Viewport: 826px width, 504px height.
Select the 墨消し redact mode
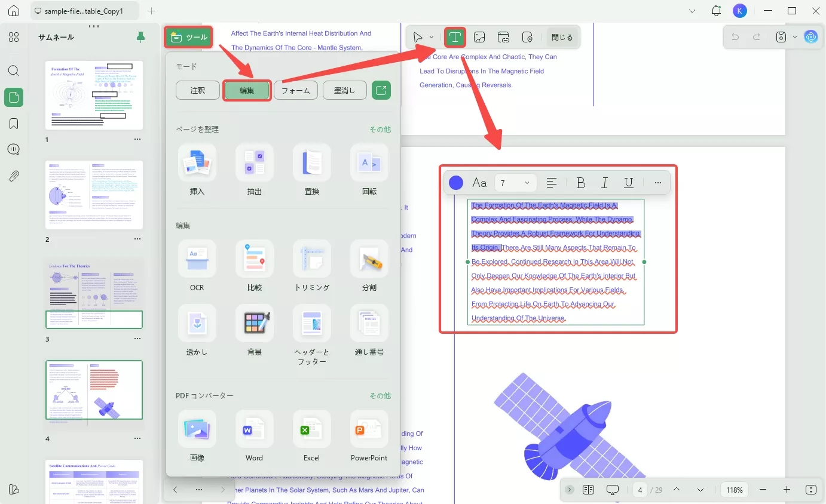coord(345,91)
